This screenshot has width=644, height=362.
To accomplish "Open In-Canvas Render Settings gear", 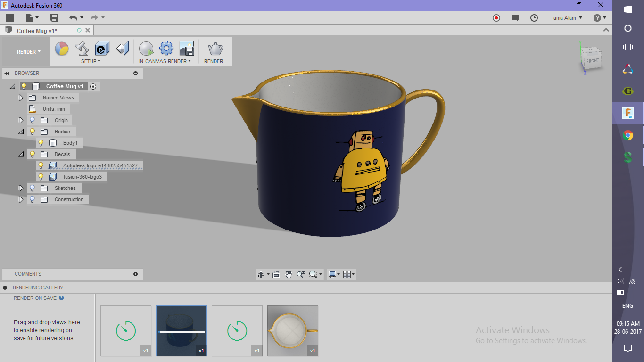I will pyautogui.click(x=166, y=49).
